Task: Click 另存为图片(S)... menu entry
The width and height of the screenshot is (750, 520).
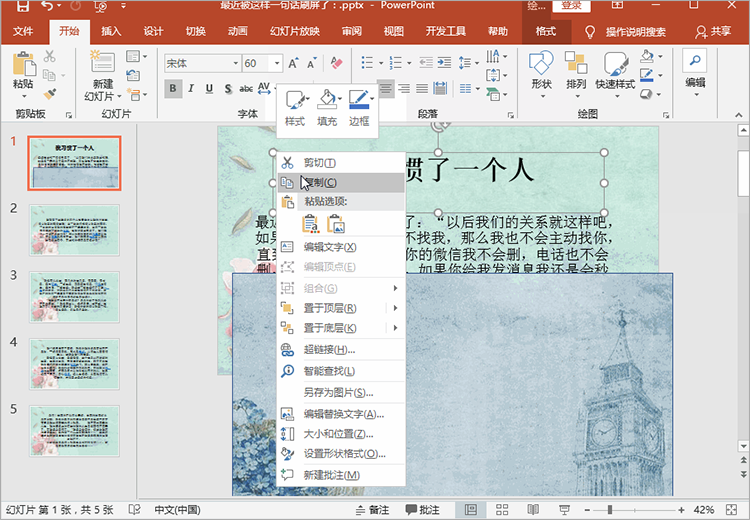Action: 341,393
